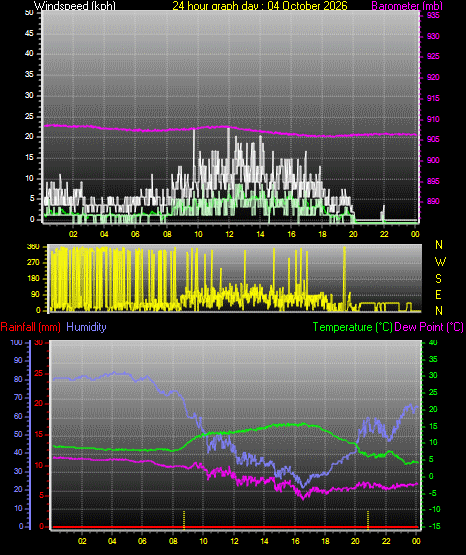Select the 900 barometer axis value
Screen dimensions: 466x555
point(433,161)
